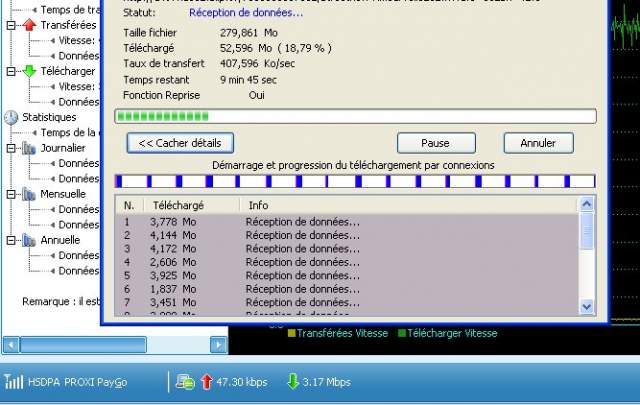
Task: Click the green download arrow beside 3.17 Mbps
Action: click(294, 381)
